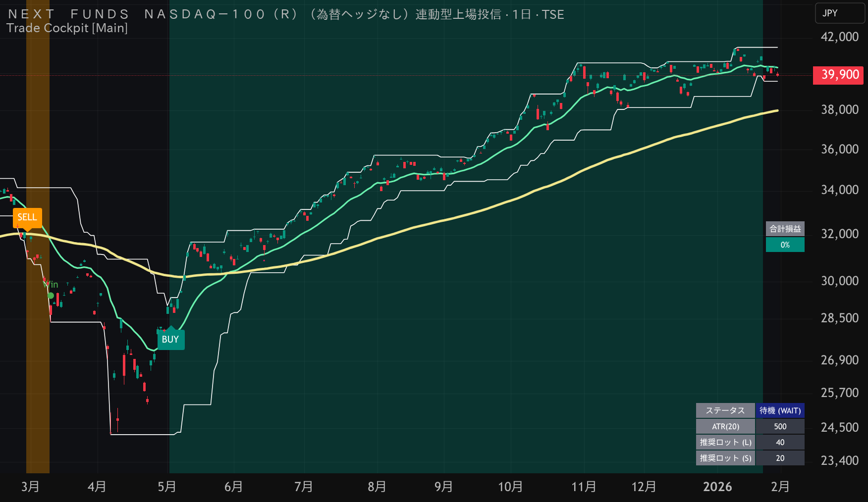Click the orange SELL signal label
The height and width of the screenshot is (502, 868).
(27, 217)
